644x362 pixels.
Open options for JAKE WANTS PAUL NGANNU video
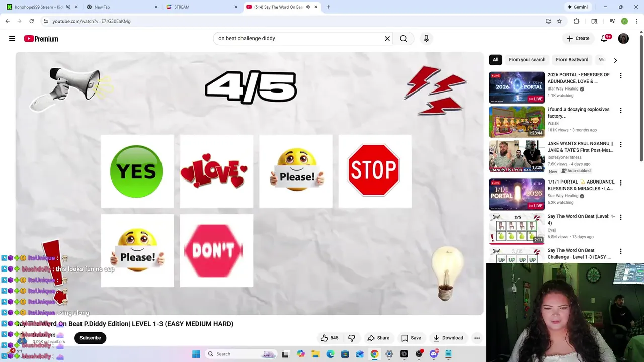620,144
